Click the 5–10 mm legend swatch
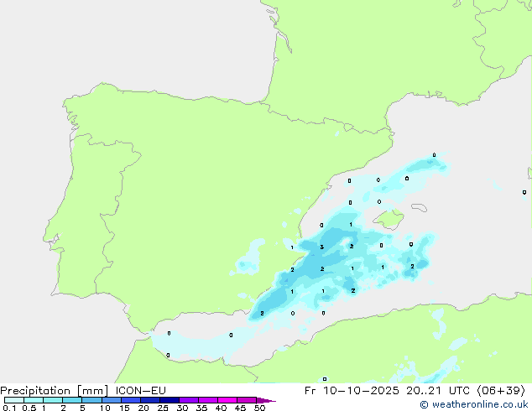 point(91,400)
